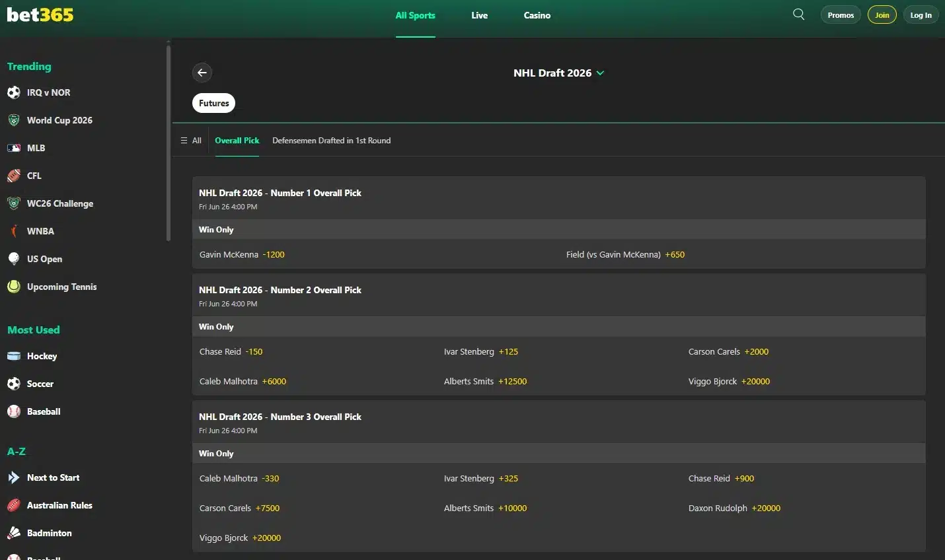Expand the NHL Draft 2026 dropdown

pyautogui.click(x=558, y=73)
